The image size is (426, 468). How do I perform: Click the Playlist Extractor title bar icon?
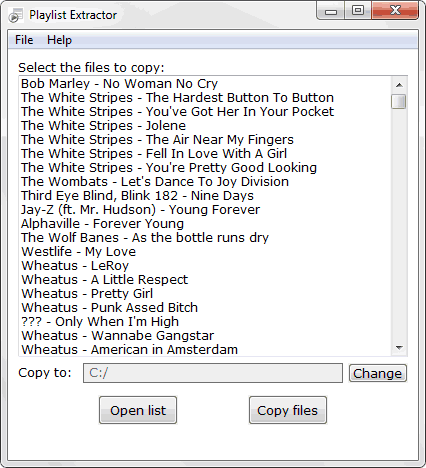point(16,15)
